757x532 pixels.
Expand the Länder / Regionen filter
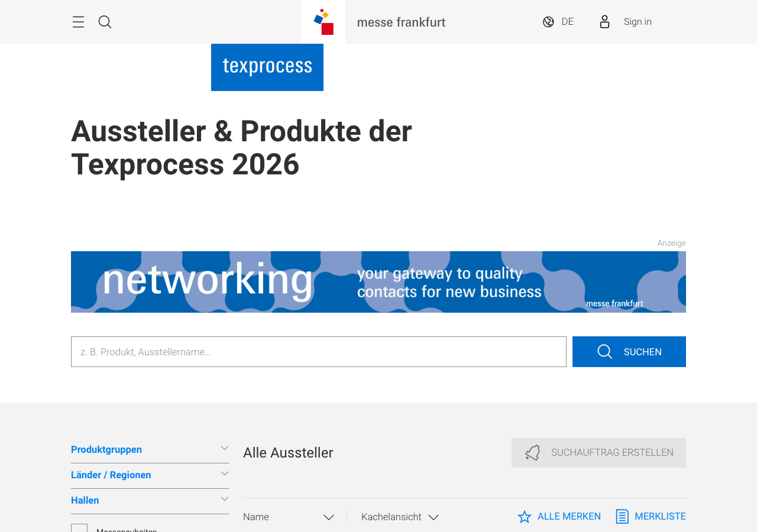(x=150, y=475)
